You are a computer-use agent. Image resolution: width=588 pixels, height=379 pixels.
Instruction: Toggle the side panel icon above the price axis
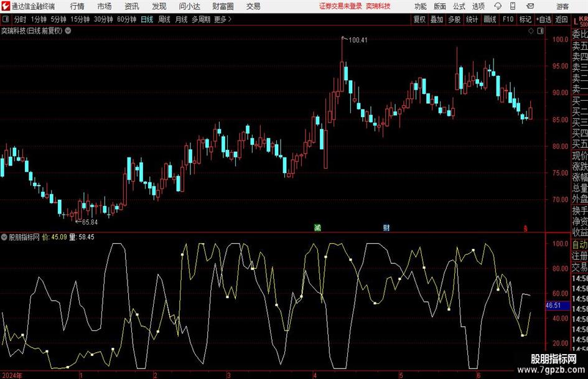tap(540, 31)
